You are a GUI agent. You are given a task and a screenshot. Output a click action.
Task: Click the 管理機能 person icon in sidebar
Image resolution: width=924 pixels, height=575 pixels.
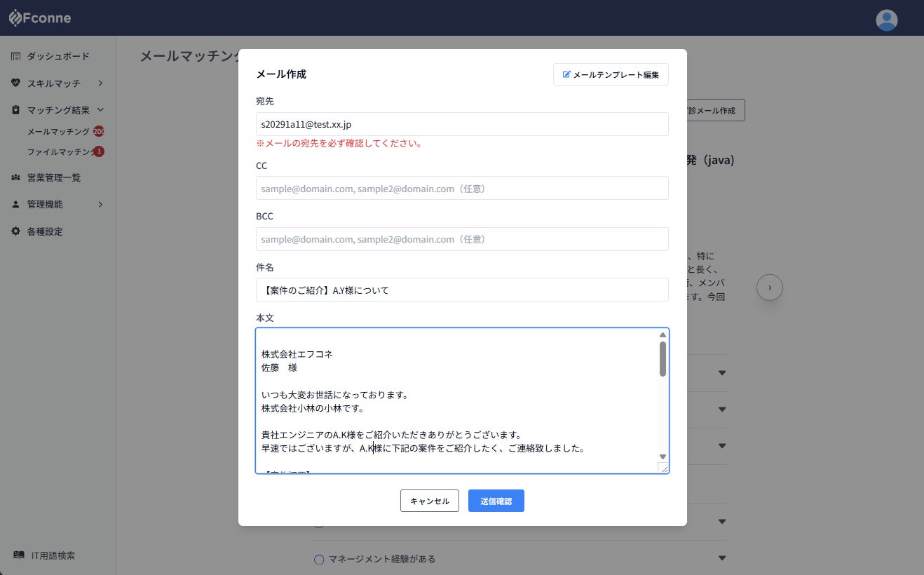click(x=16, y=204)
